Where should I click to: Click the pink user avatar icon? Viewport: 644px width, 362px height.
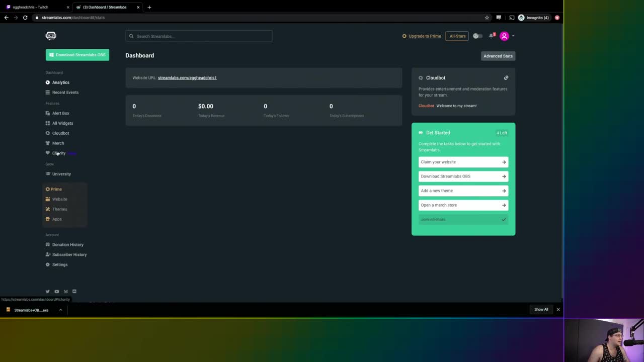[x=504, y=36]
